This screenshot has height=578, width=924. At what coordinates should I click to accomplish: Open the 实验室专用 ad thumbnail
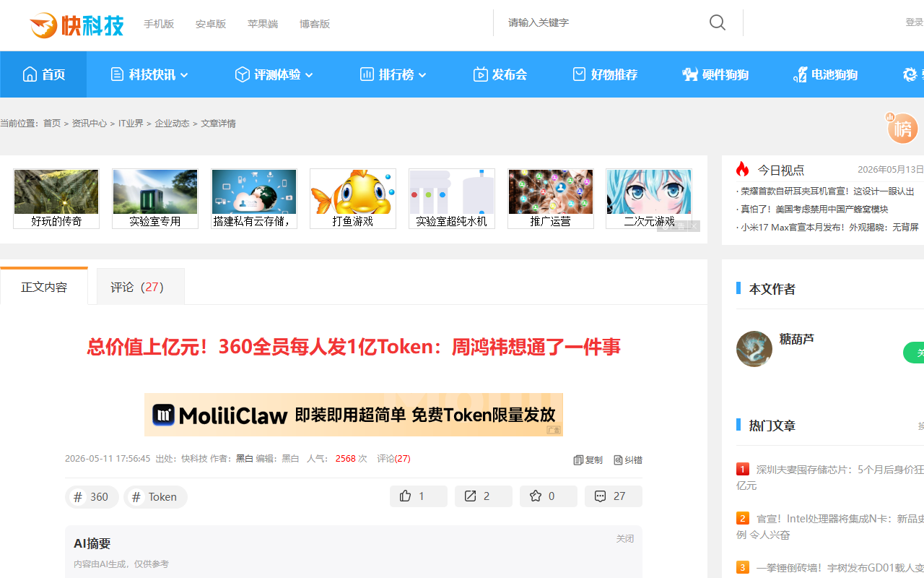pos(155,199)
